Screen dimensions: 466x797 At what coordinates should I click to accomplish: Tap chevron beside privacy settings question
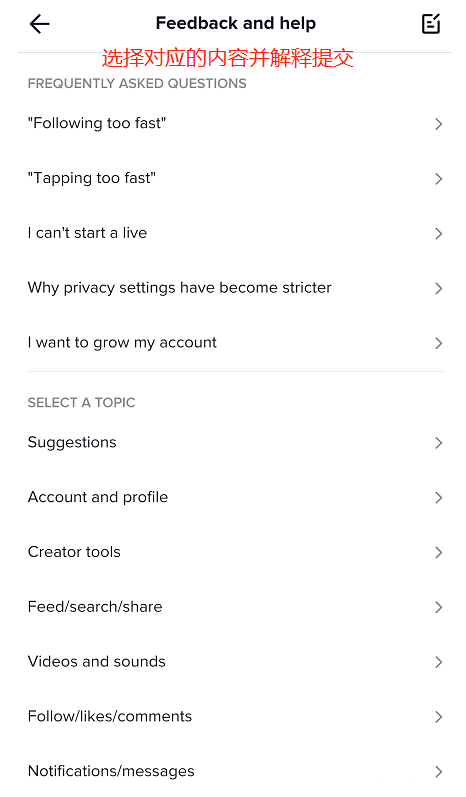(439, 289)
